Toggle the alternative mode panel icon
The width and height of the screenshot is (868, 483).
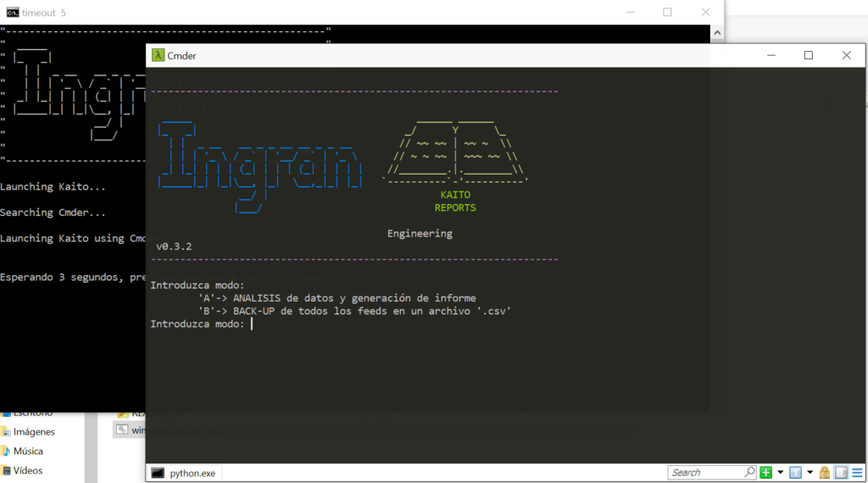(841, 473)
